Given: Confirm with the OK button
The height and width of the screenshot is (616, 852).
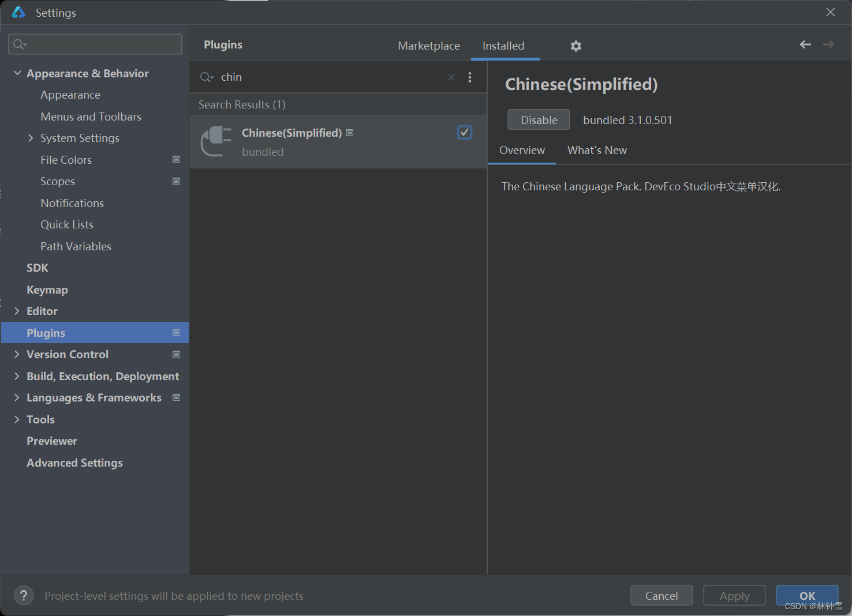Looking at the screenshot, I should [x=807, y=595].
